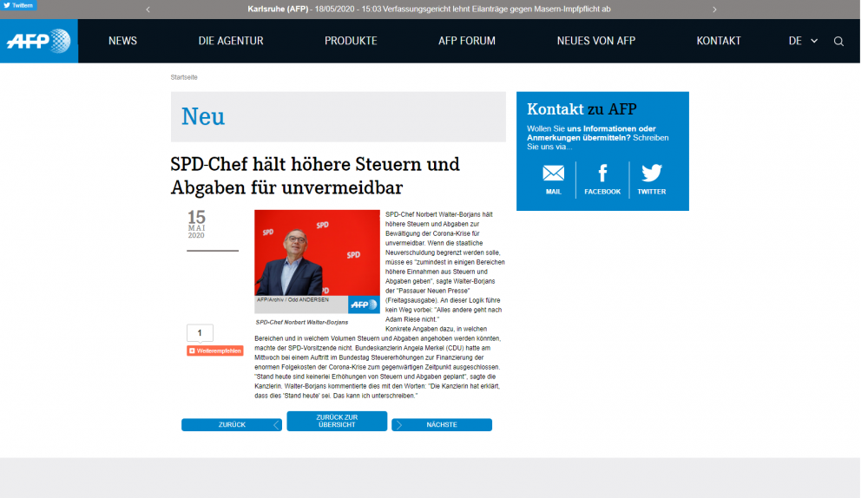Click the Startseite breadcrumb link
Viewport: 868px width, 498px height.
coord(184,77)
